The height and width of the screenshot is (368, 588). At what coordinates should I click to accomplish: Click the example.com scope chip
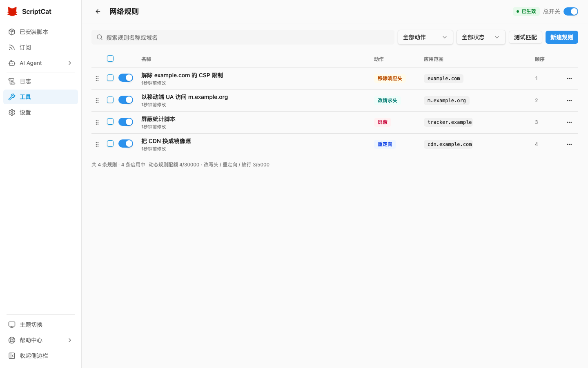click(444, 79)
